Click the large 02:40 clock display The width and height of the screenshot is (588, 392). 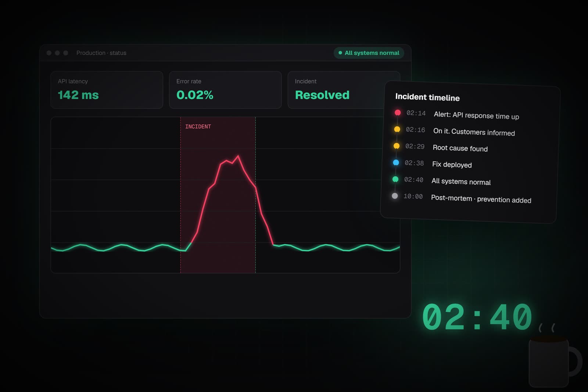pos(477,317)
